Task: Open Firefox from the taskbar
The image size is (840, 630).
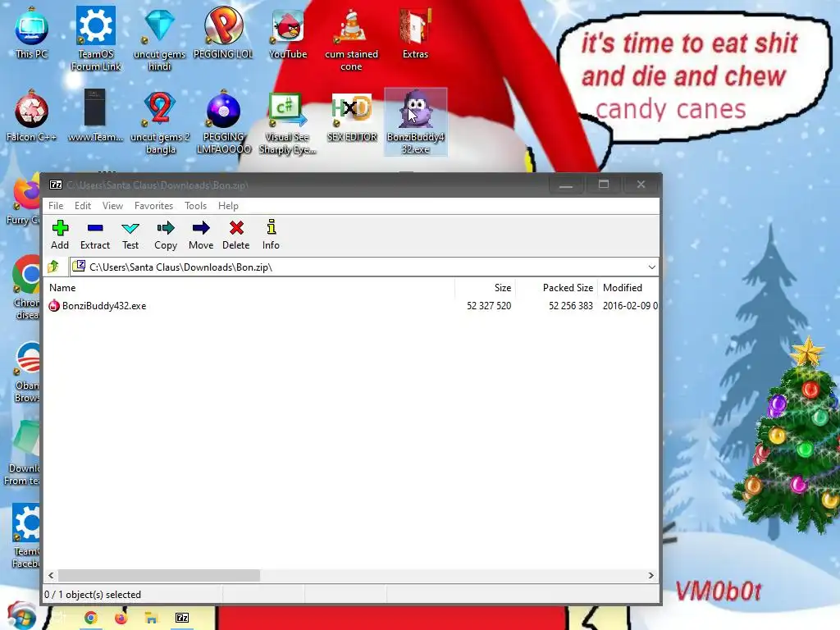Action: tap(121, 618)
